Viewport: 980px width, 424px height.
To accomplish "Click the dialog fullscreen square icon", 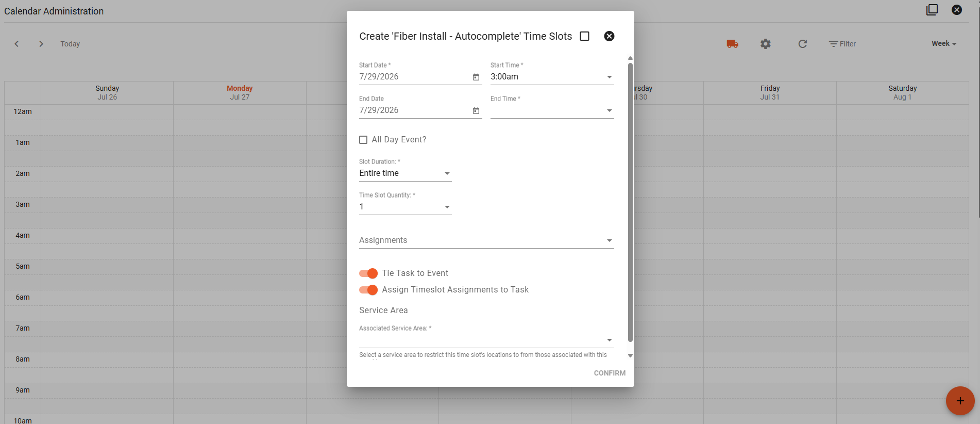I will click(585, 36).
